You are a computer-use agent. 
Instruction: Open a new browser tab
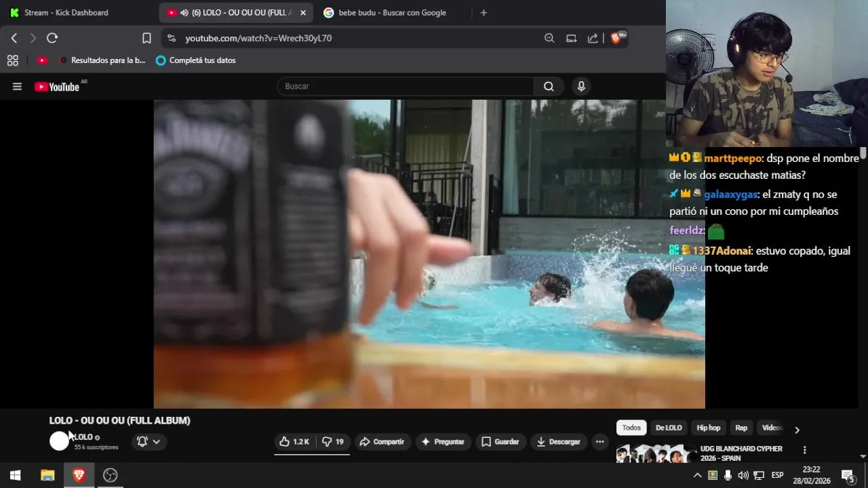pos(484,12)
